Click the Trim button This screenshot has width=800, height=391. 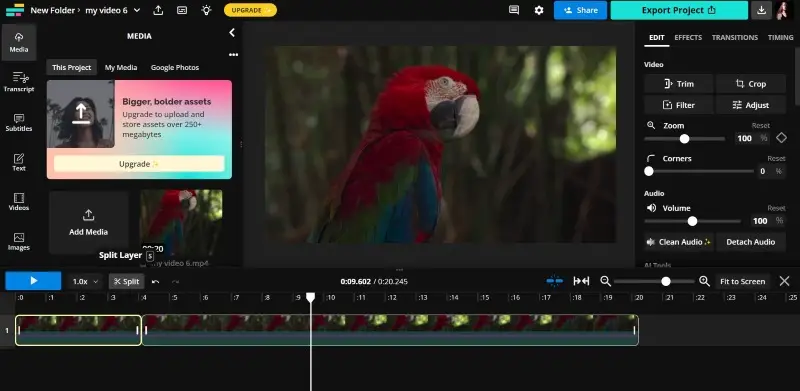679,84
